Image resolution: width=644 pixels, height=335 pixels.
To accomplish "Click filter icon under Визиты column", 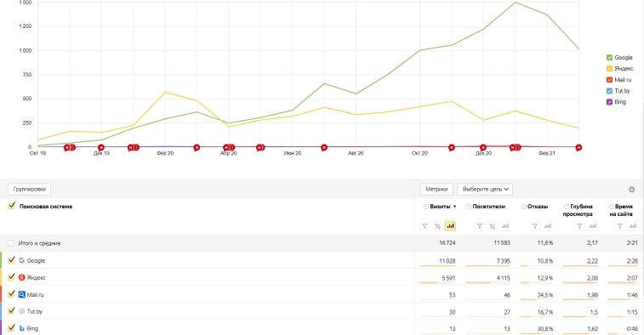I will pyautogui.click(x=425, y=226).
